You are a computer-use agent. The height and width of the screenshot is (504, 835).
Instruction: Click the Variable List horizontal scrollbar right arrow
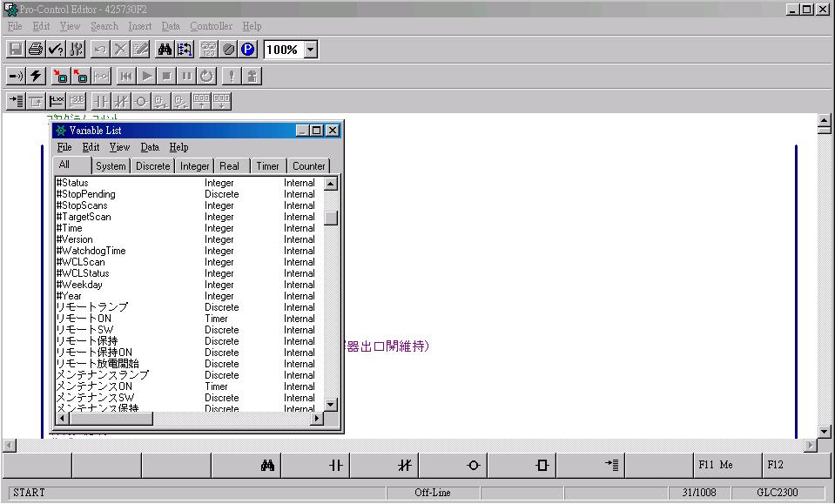(316, 419)
